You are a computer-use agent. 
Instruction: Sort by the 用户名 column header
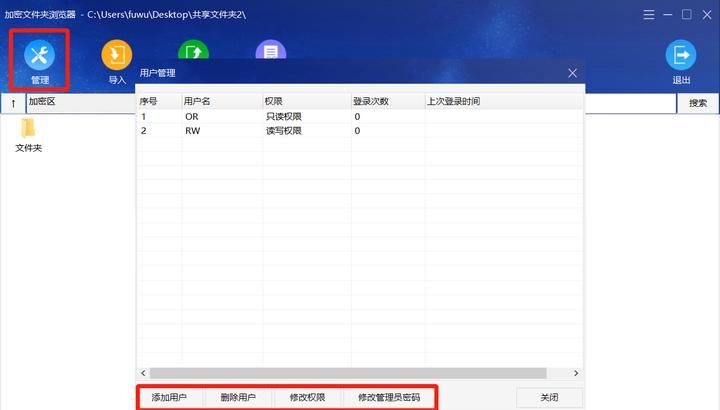pos(221,101)
